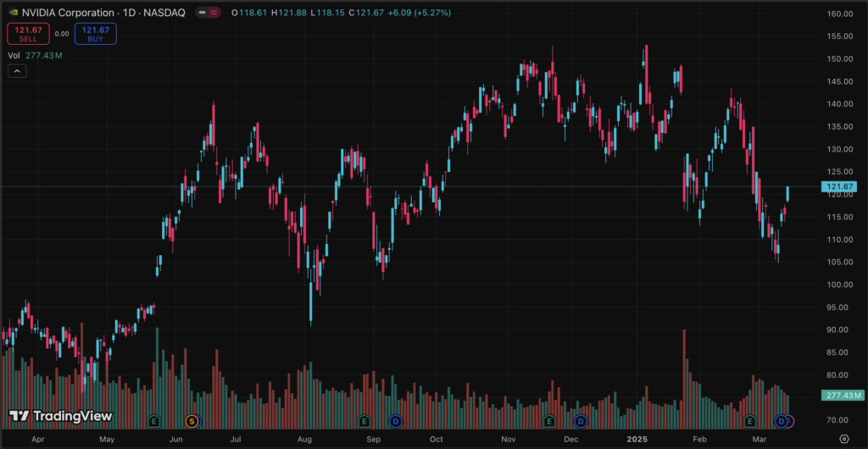Click the 70.00 price axis label

[838, 420]
